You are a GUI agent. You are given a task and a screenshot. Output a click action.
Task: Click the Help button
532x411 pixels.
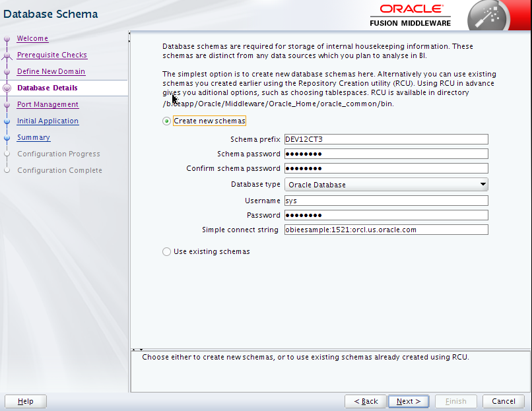(26, 401)
